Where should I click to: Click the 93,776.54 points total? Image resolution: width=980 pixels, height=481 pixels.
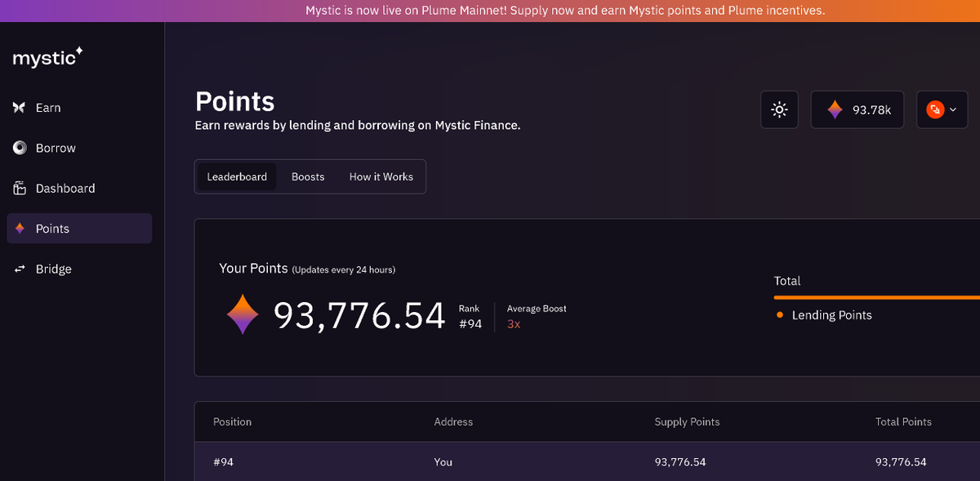click(359, 316)
